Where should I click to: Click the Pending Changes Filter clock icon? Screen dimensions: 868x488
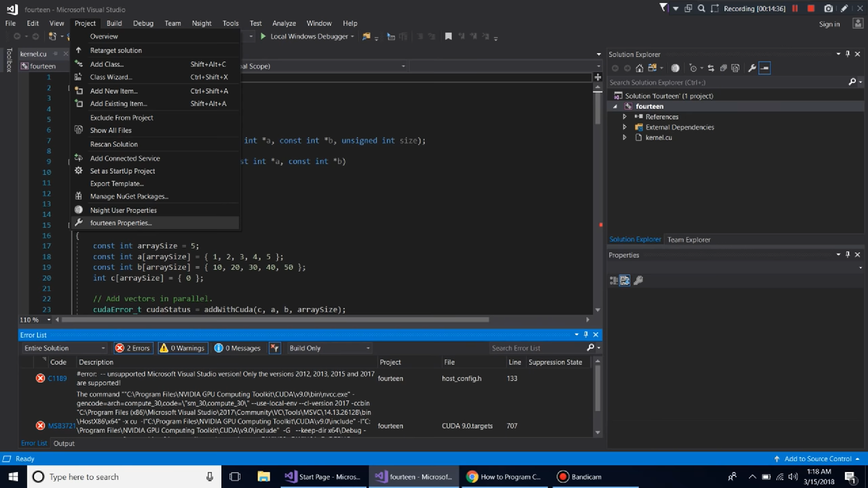click(x=693, y=68)
